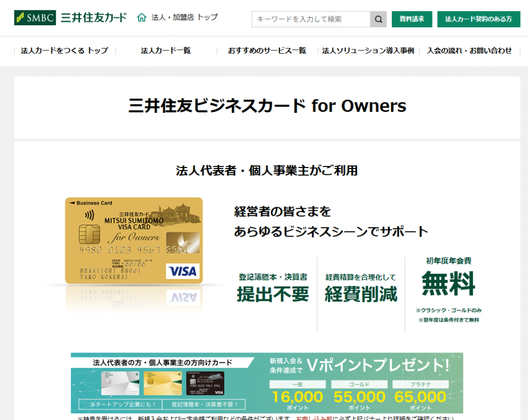Open 法人カードをつくる トップ menu item
The image size is (528, 420).
point(64,51)
